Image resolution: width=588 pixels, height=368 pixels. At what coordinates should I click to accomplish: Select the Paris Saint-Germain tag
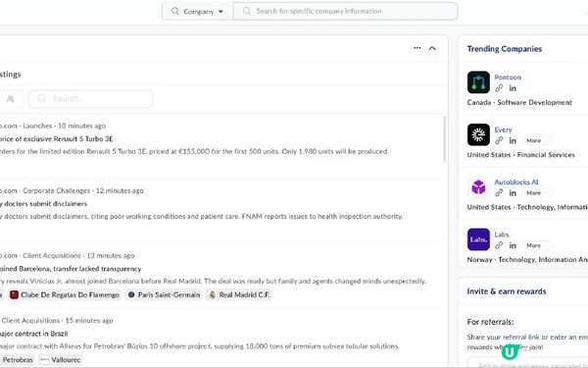(164, 294)
